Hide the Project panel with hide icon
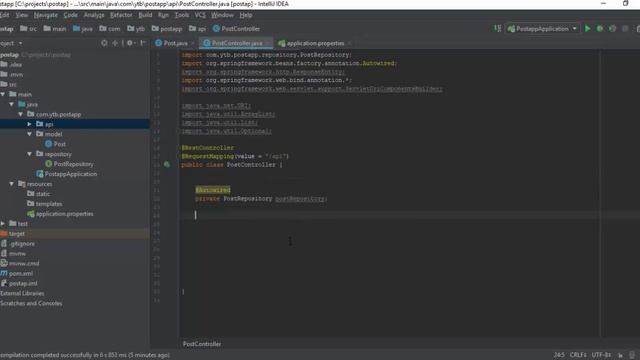The image size is (640, 360). tap(143, 43)
